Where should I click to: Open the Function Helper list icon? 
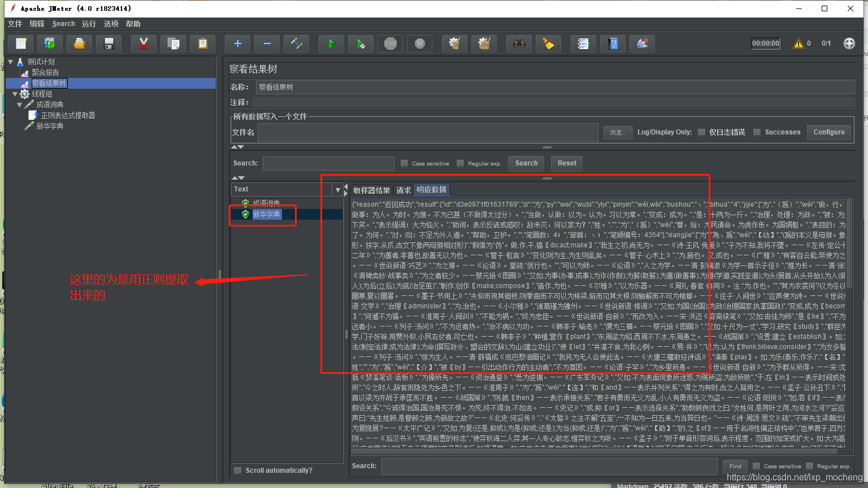583,43
